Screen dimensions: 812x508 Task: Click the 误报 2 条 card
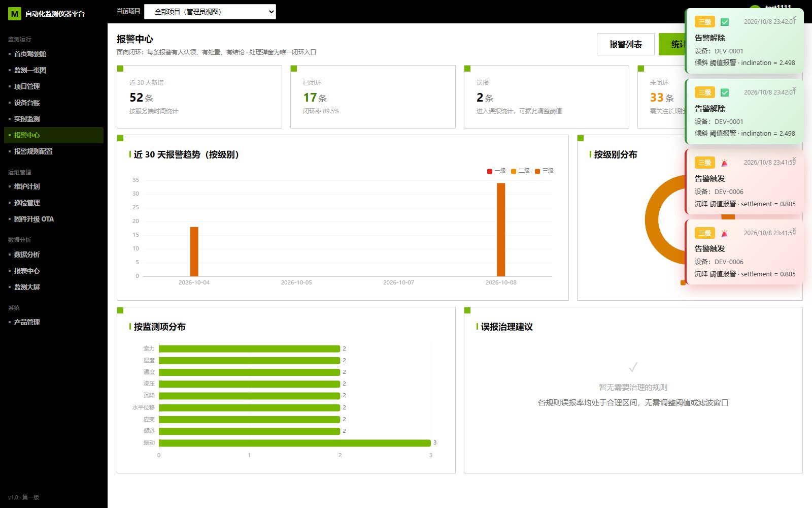click(x=547, y=97)
